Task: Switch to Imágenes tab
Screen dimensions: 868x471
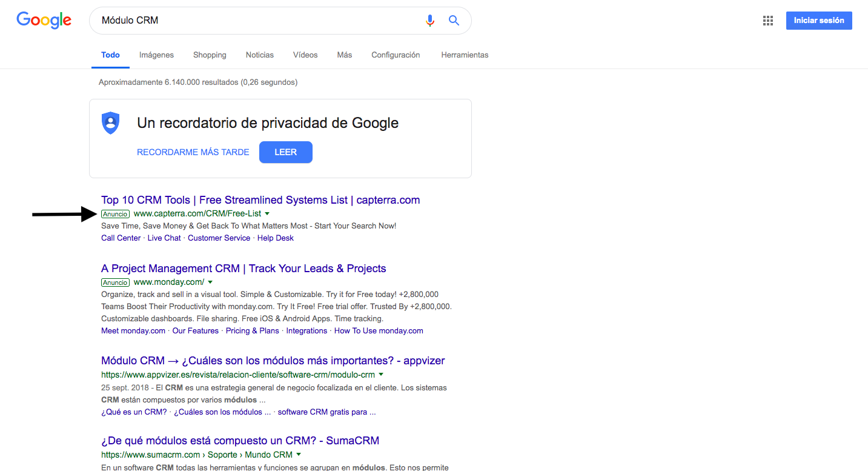Action: (x=156, y=55)
